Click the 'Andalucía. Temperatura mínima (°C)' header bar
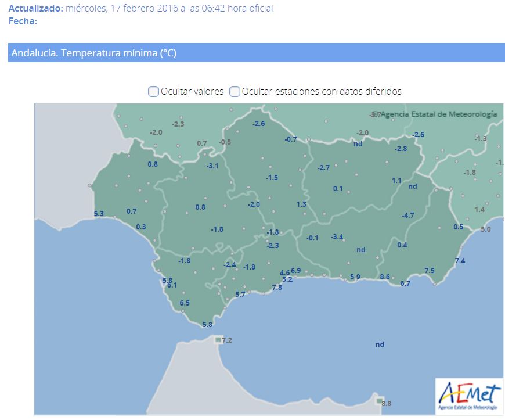Screen dimensions: 505x420 click(x=257, y=53)
